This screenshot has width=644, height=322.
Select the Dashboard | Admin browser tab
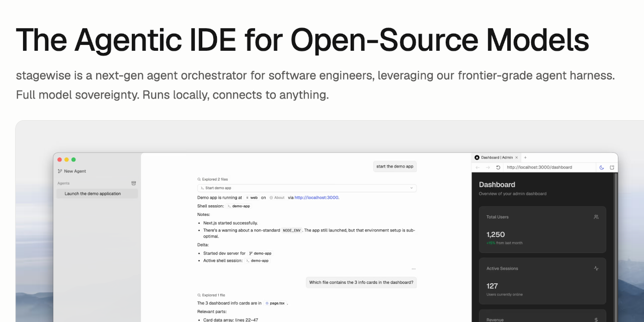tap(497, 157)
